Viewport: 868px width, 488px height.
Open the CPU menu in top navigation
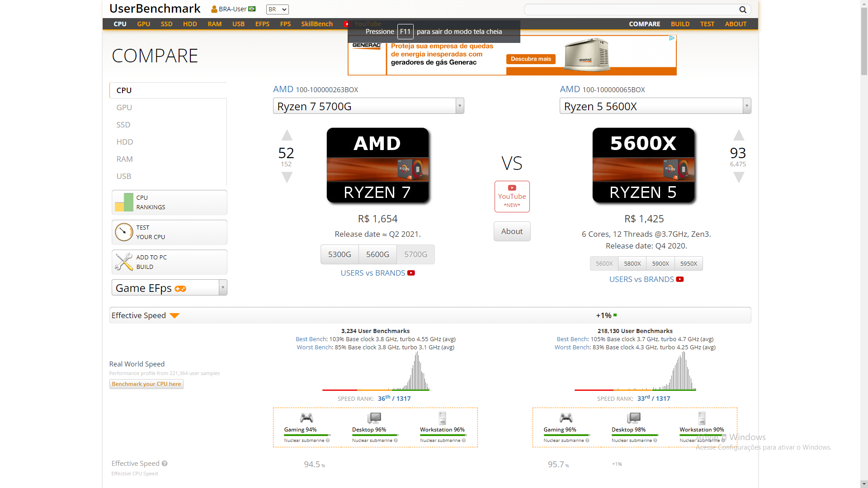point(120,24)
